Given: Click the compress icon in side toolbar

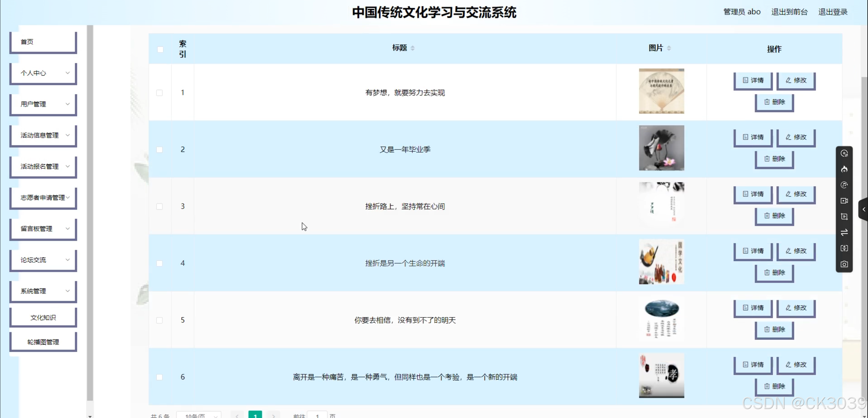Looking at the screenshot, I should coord(844,248).
